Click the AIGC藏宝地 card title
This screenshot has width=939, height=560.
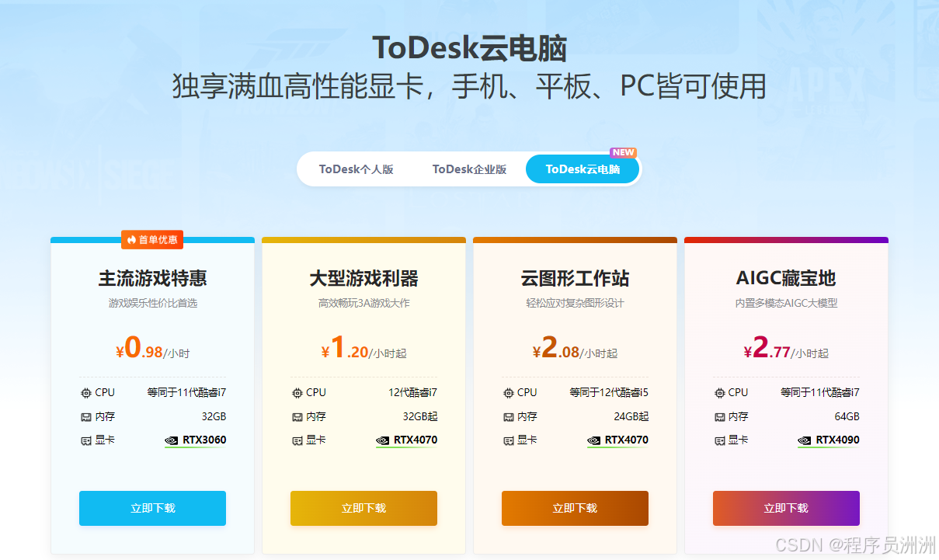(x=786, y=278)
